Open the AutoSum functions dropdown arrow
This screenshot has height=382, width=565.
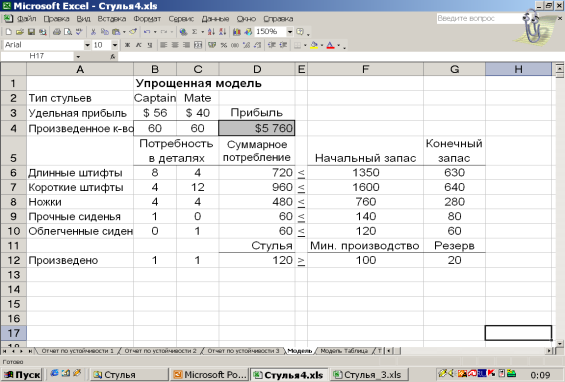(x=202, y=32)
